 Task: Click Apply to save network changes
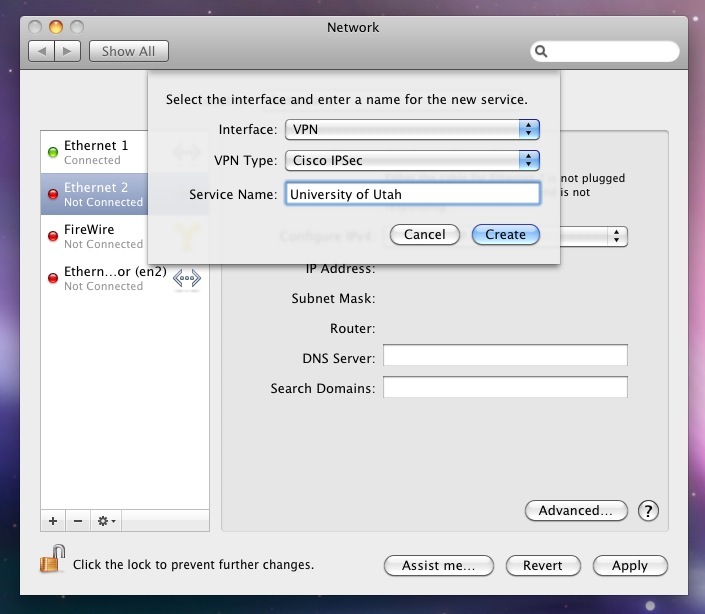[x=630, y=565]
